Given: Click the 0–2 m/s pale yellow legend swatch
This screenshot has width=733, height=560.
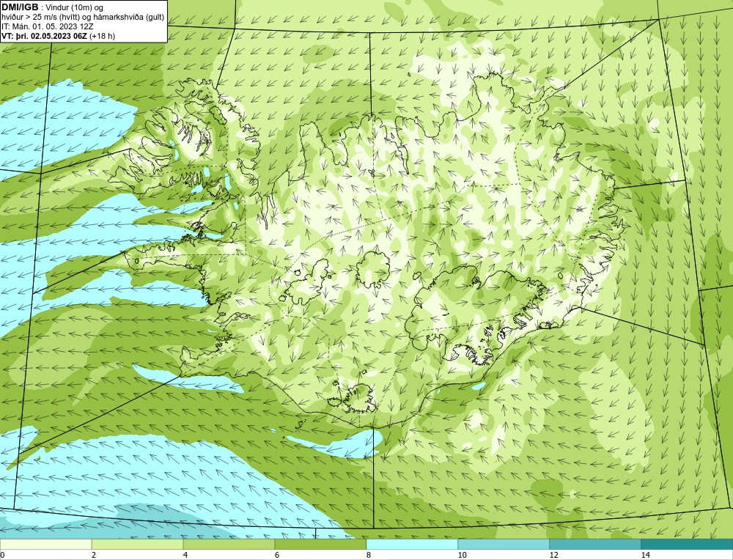Looking at the screenshot, I should 45,544.
